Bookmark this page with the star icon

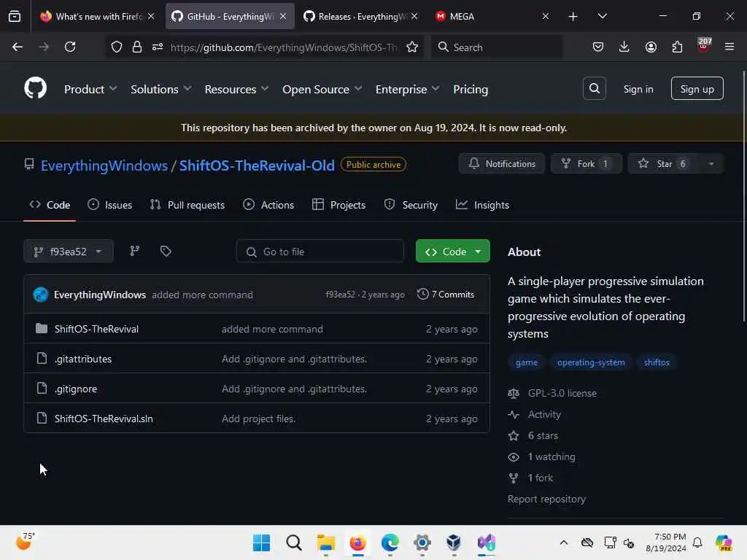(x=412, y=47)
